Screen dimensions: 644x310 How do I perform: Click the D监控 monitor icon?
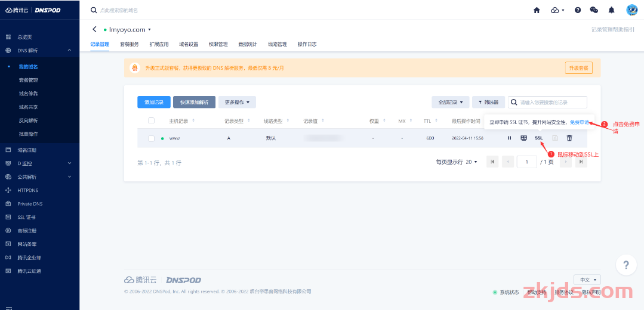tap(8, 163)
